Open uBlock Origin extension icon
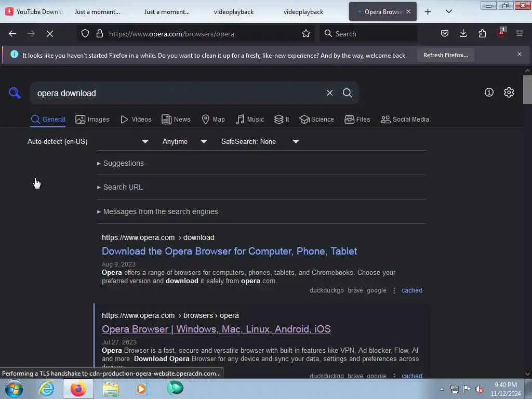532x399 pixels. (501, 33)
